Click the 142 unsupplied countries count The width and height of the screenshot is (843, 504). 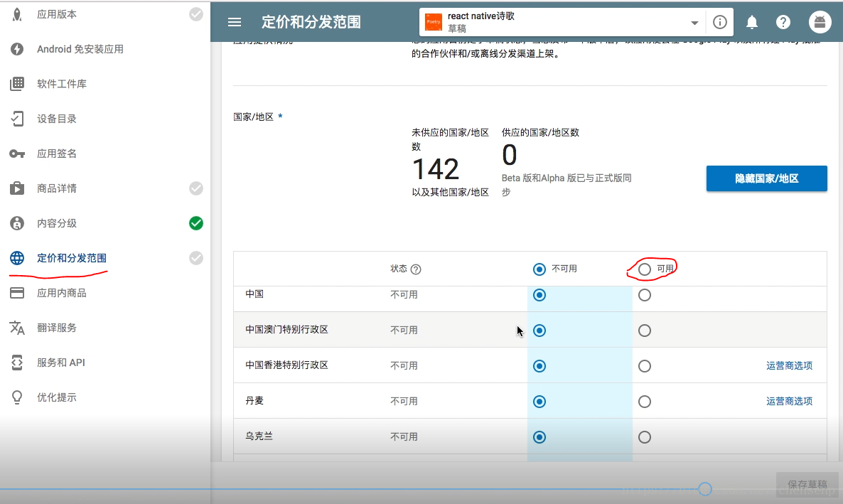(x=436, y=169)
